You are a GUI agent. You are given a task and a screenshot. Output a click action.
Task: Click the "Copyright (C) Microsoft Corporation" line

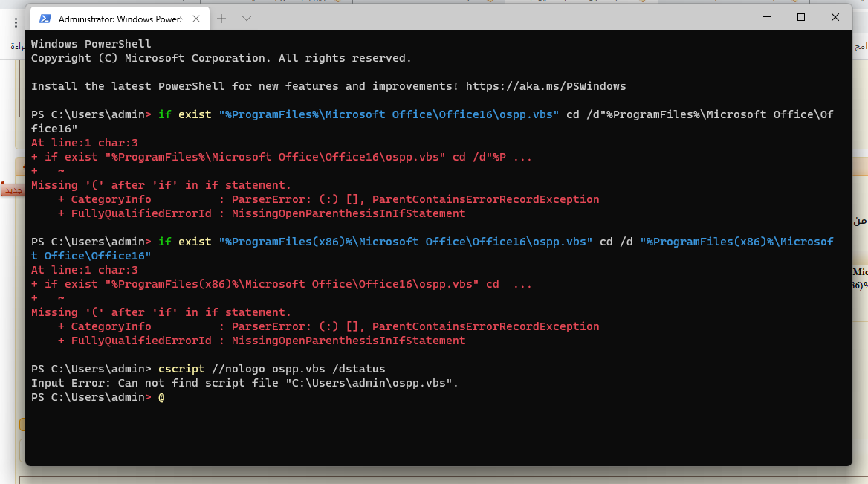pos(221,58)
